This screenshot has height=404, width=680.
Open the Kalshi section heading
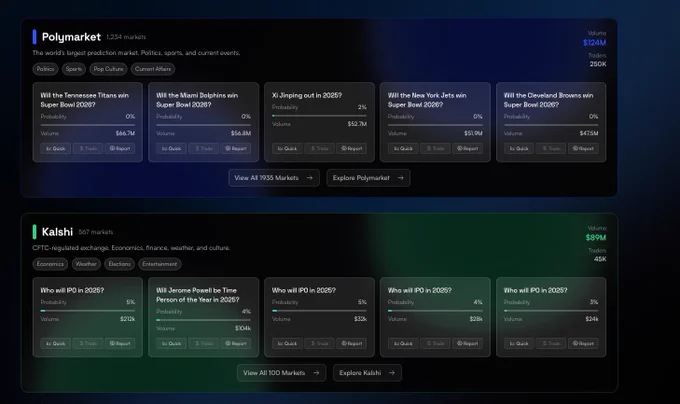coord(57,232)
